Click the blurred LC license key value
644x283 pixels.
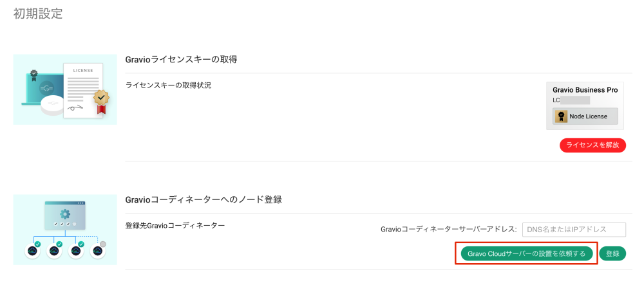click(575, 100)
